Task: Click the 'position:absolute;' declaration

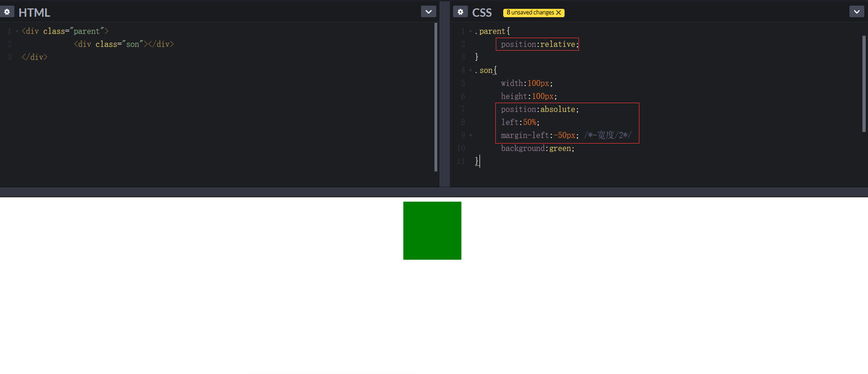Action: [539, 109]
